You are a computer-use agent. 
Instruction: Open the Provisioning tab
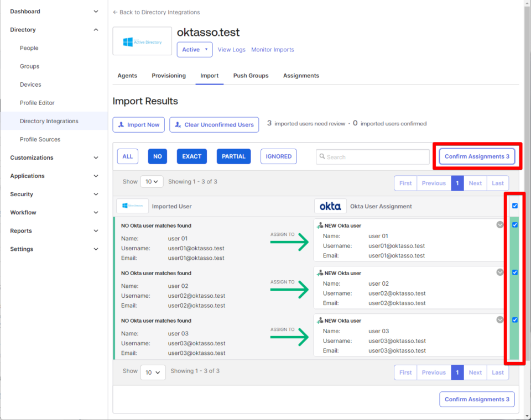pos(168,75)
